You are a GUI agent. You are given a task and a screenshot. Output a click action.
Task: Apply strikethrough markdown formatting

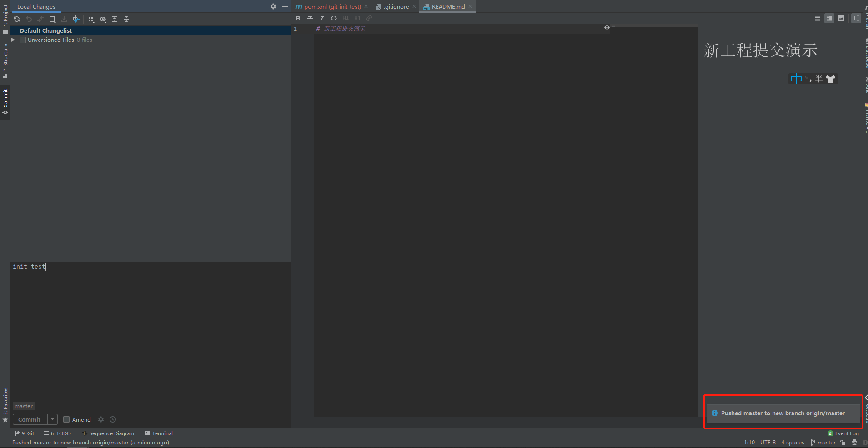(x=310, y=18)
